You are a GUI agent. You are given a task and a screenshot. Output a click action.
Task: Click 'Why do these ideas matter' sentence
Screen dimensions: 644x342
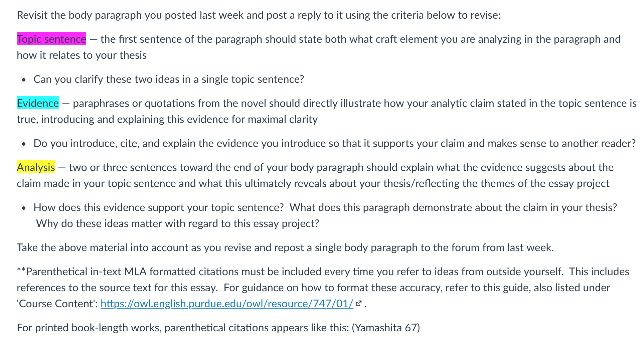177,223
